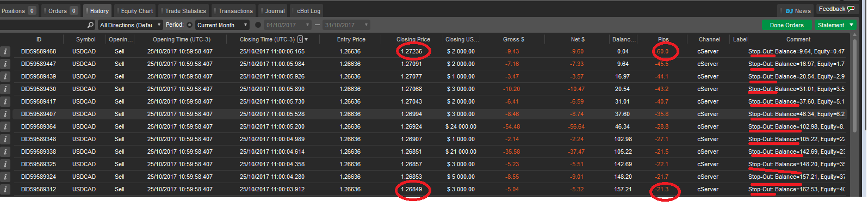Click the Feedback speech bubble icon
Image resolution: width=868 pixels, height=206 pixels.
pos(851,9)
